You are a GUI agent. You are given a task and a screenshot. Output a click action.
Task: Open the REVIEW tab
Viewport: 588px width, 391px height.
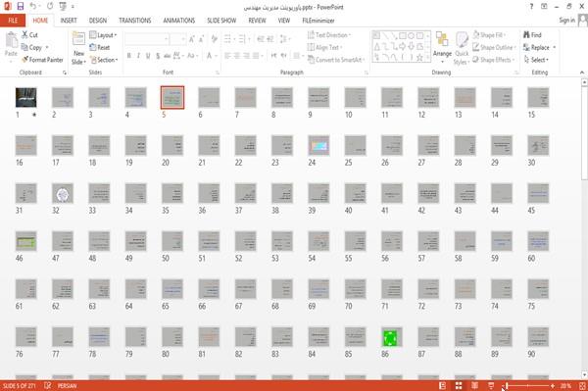pyautogui.click(x=257, y=21)
